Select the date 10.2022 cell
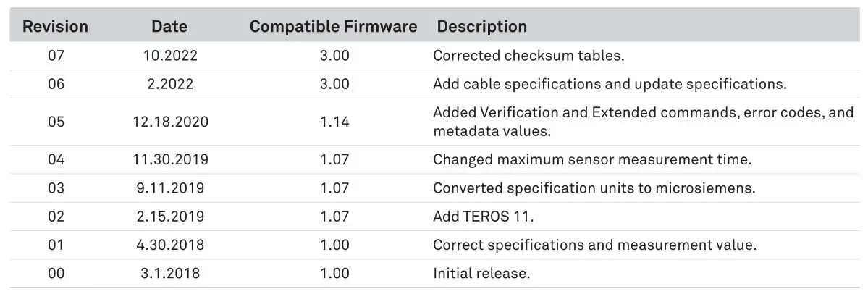Screen dimensions: 868x294 tap(171, 55)
